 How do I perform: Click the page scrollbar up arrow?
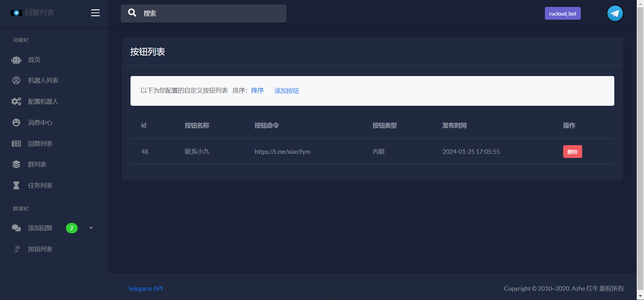tap(641, 3)
